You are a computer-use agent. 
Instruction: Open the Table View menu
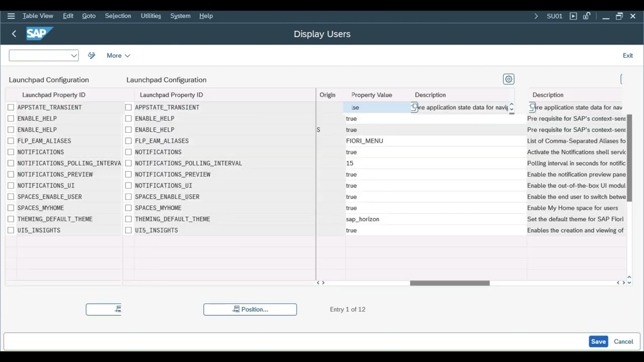pos(38,16)
